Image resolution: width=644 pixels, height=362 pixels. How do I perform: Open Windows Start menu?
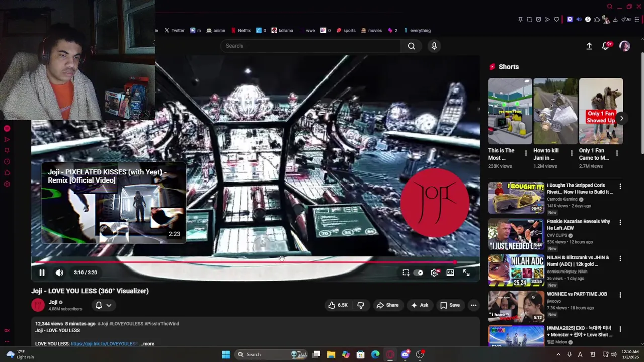226,355
